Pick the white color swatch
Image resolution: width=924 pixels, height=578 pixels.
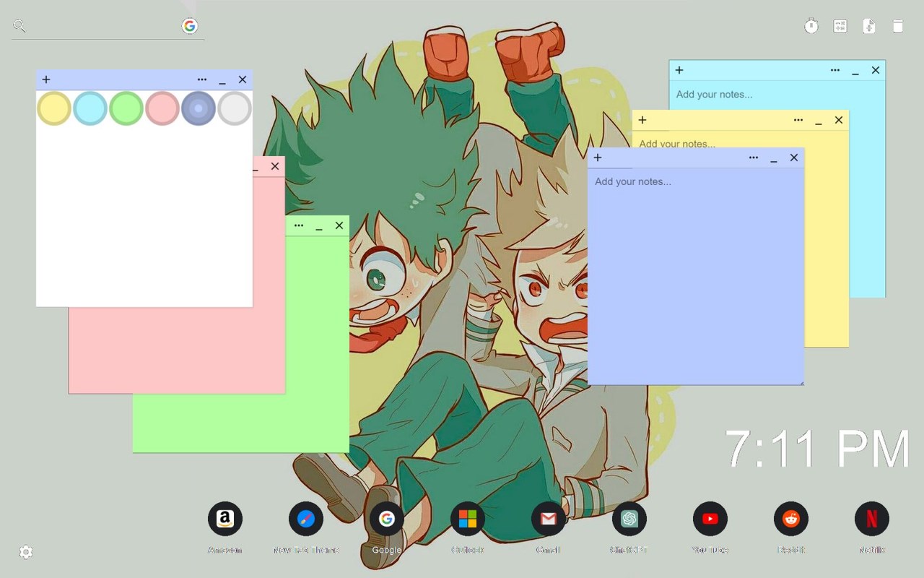tap(235, 108)
